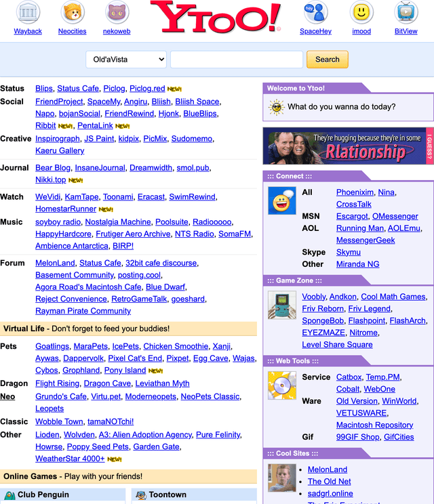Viewport: 434px width, 504px height.
Task: Open the Toonami watch link
Action: coord(118,196)
